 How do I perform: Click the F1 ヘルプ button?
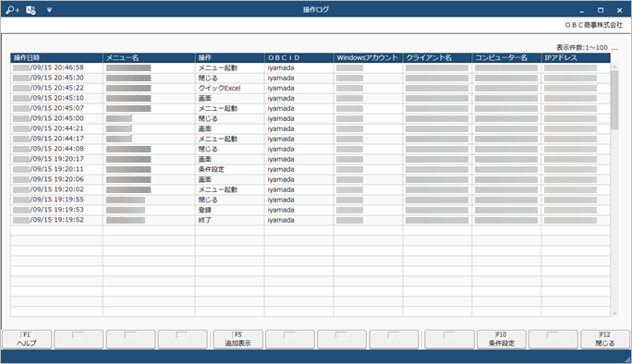(x=27, y=339)
